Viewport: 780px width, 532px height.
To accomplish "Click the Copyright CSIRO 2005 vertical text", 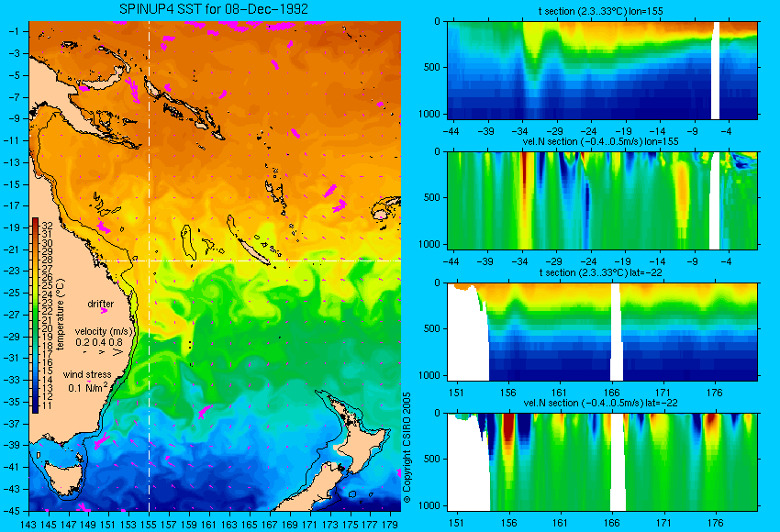I will 407,448.
